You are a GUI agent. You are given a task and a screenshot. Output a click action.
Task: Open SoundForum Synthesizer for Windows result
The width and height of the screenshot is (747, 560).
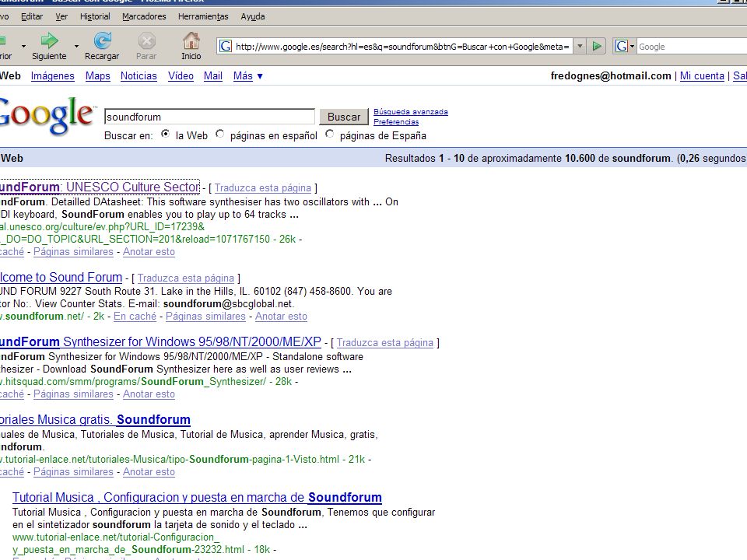click(x=160, y=341)
